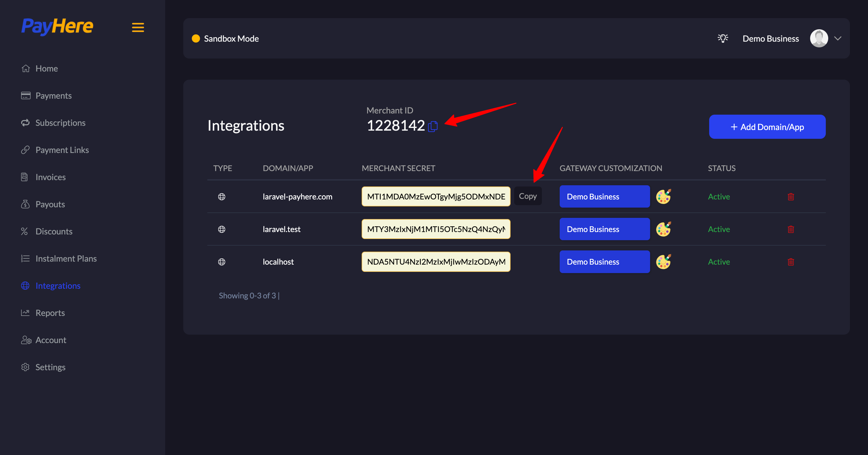This screenshot has width=868, height=455.
Task: Click the PayHere logo
Action: [57, 26]
